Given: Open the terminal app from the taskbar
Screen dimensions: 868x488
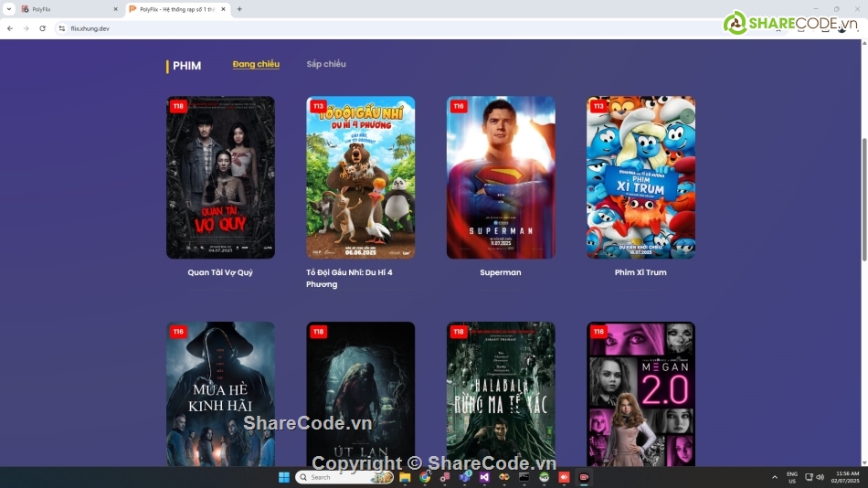Looking at the screenshot, I should (x=524, y=477).
